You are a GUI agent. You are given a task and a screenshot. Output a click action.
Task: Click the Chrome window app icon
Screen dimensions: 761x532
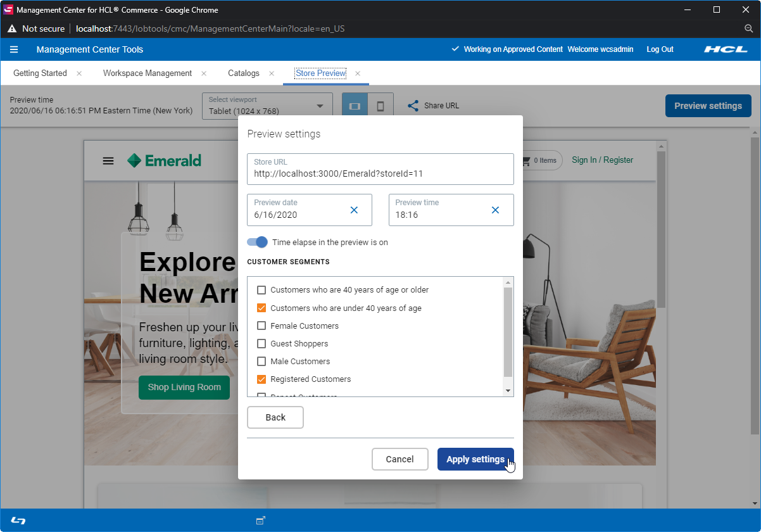click(8, 9)
